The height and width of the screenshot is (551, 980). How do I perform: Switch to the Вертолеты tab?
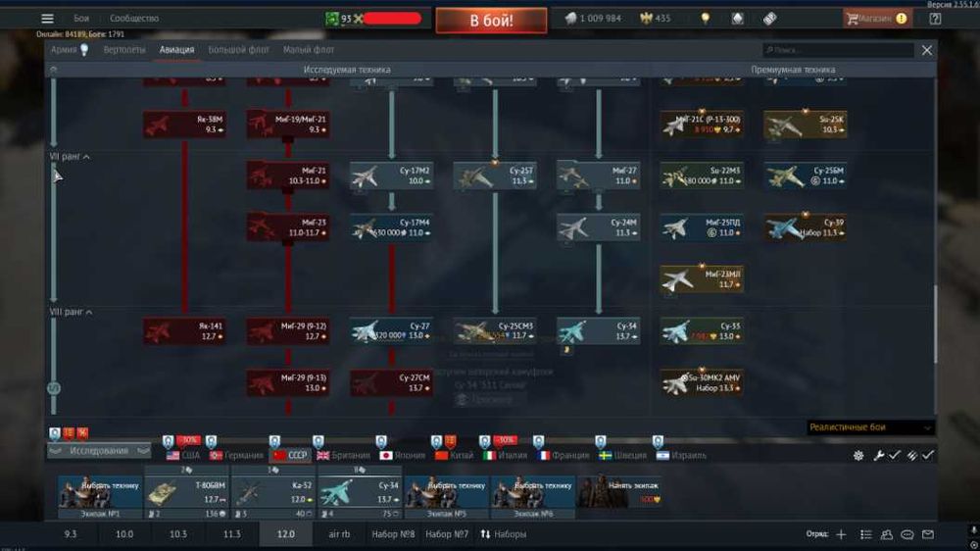[124, 49]
